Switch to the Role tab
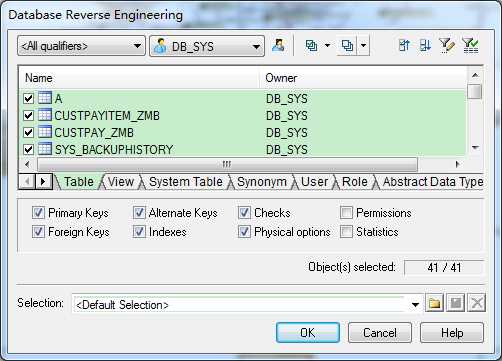The width and height of the screenshot is (502, 361). click(355, 182)
